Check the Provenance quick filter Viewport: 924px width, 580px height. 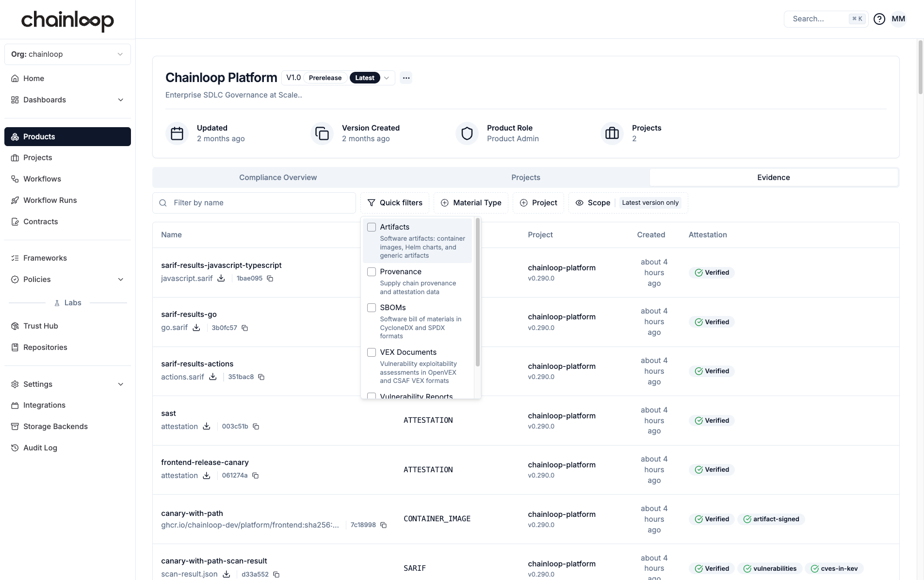pyautogui.click(x=372, y=272)
